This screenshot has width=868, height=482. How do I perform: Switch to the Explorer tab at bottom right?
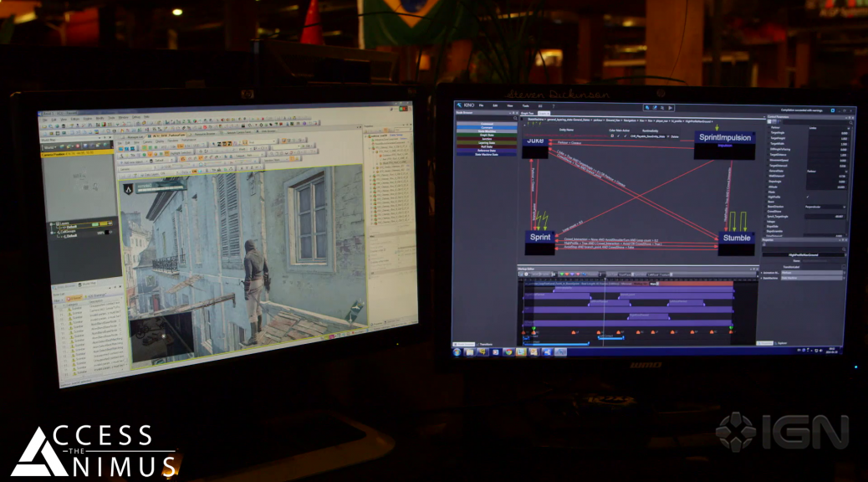click(x=783, y=342)
